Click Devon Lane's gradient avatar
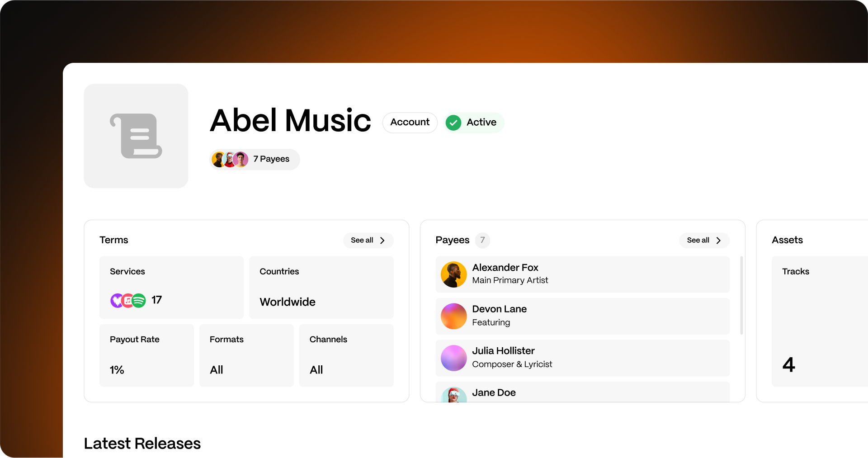Screen dimensions: 868x458 point(453,316)
